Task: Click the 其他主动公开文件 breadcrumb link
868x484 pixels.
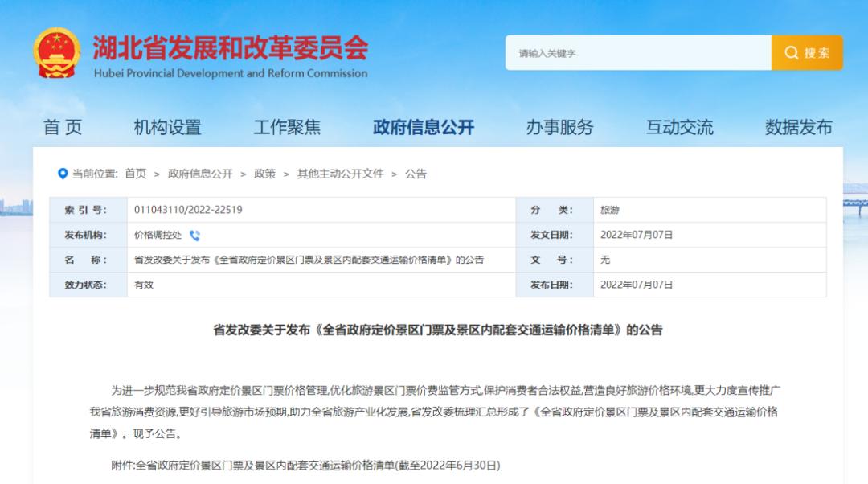Action: (x=340, y=174)
